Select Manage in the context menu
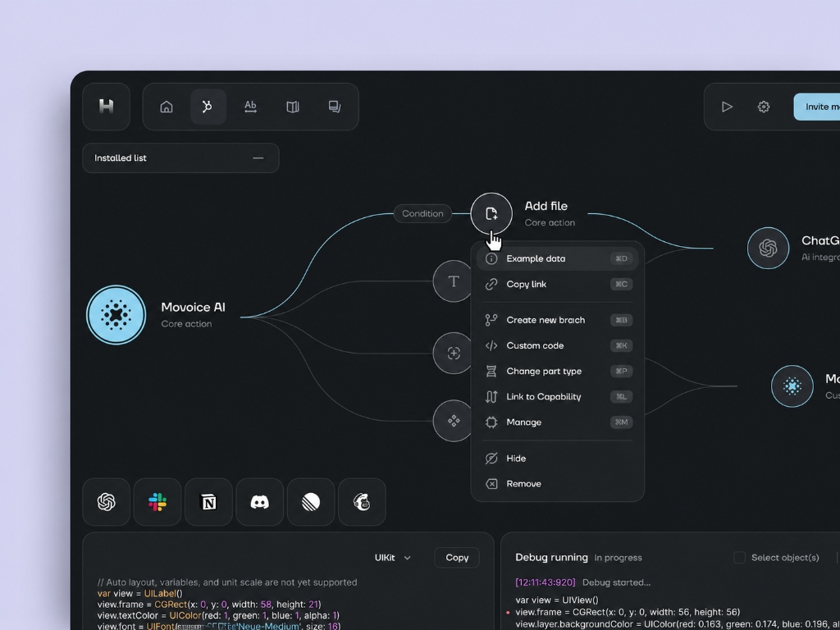840x630 pixels. pos(558,422)
